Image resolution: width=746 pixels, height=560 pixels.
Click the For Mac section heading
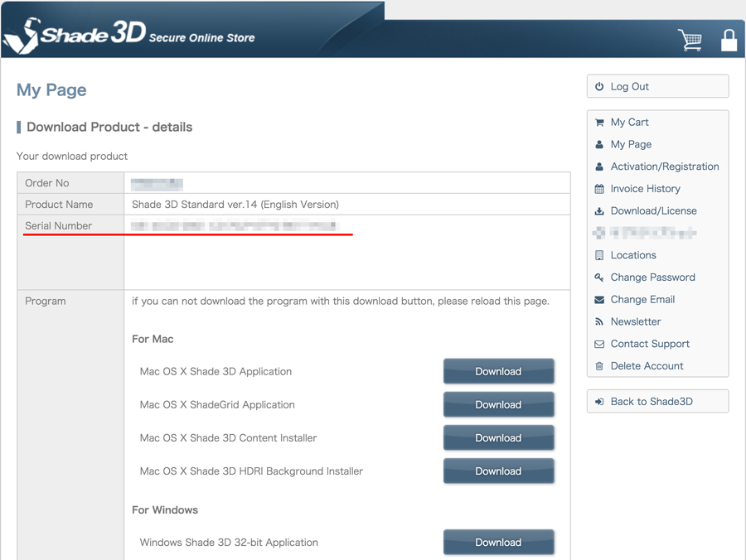[153, 339]
